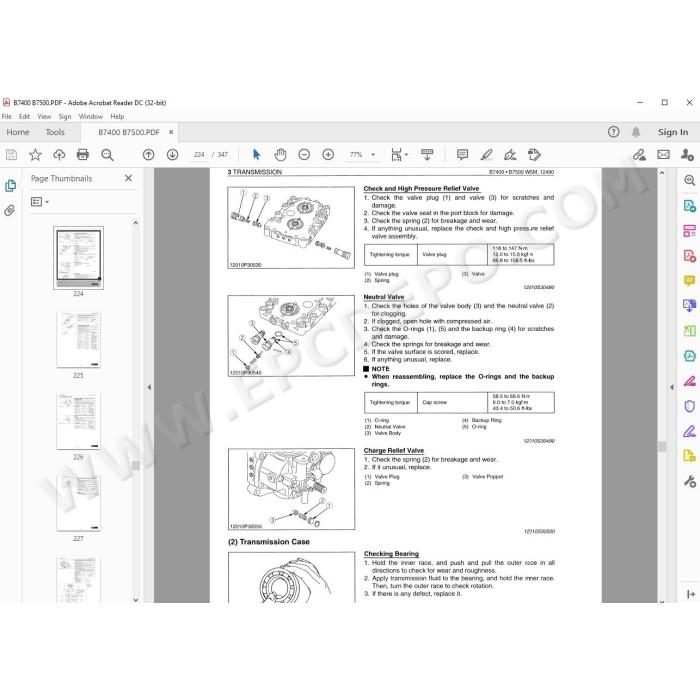Viewport: 700px width, 700px height.
Task: Go to the next page arrow
Action: coord(172,155)
